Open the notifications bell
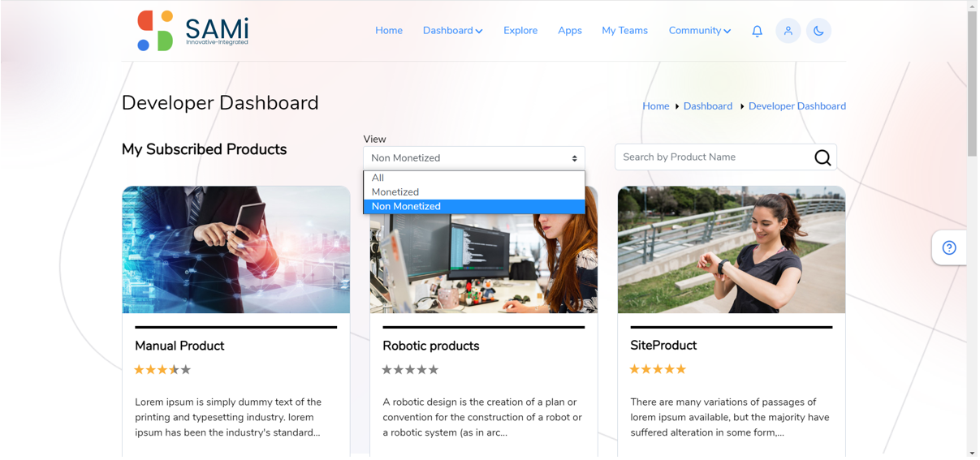980x460 pixels. pyautogui.click(x=757, y=31)
